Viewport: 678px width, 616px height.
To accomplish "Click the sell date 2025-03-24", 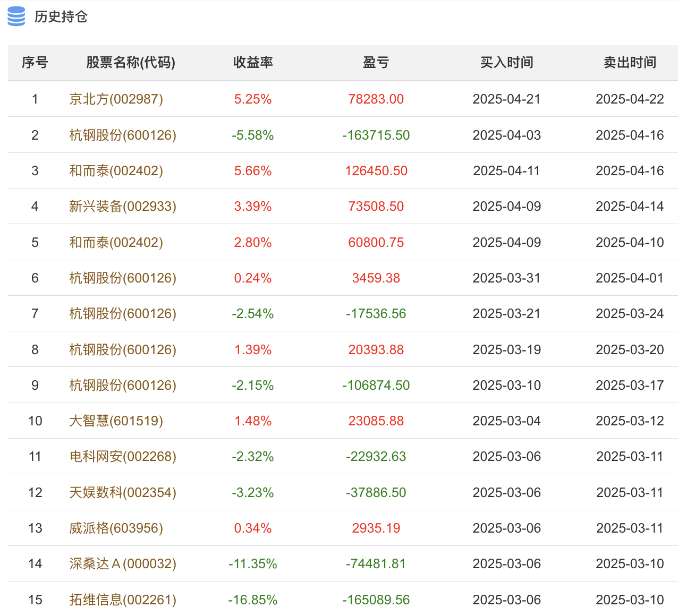I will pos(630,313).
